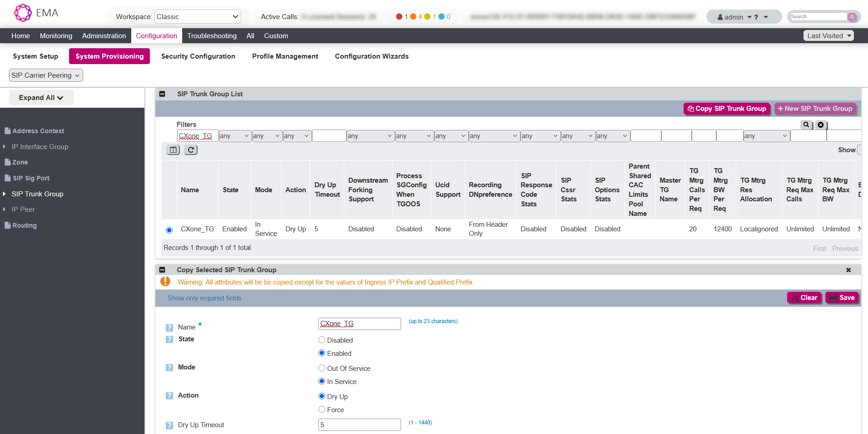868x434 pixels.
Task: Open the SIP Carrier Peering dropdown
Action: click(46, 75)
